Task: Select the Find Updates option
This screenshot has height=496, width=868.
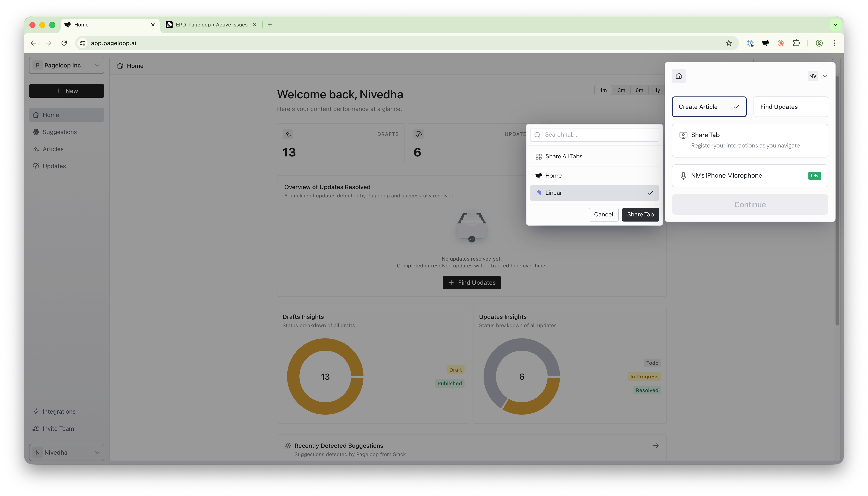Action: tap(790, 107)
